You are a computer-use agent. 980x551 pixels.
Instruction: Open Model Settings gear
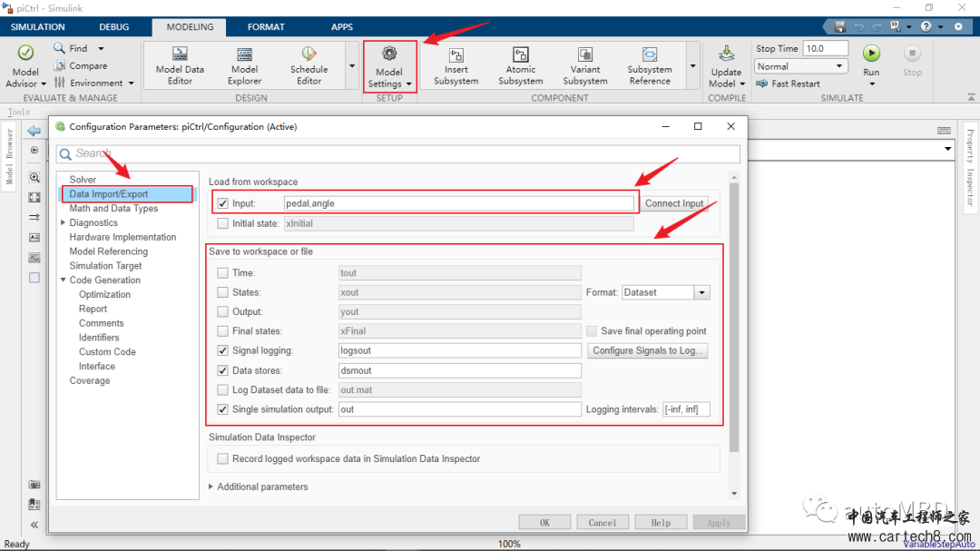389,54
